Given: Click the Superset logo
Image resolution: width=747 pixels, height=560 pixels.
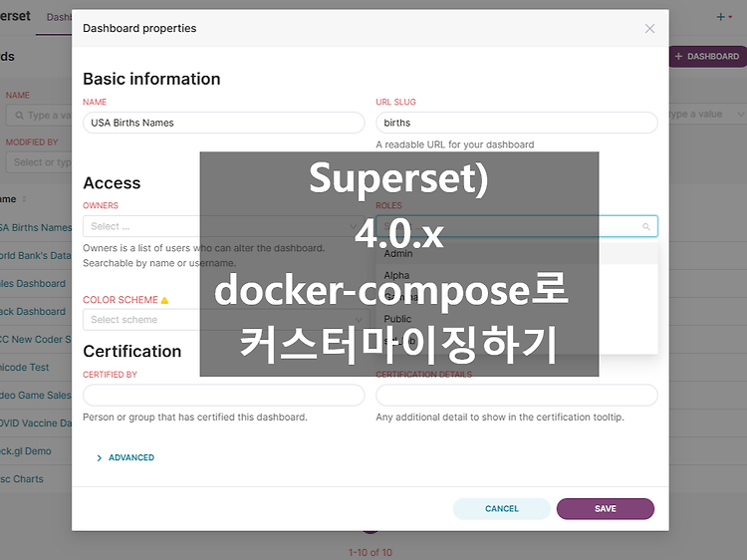Looking at the screenshot, I should (x=15, y=16).
